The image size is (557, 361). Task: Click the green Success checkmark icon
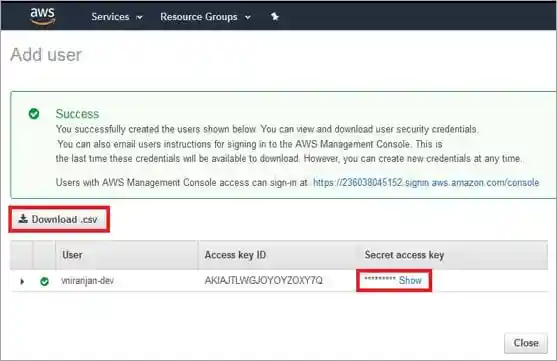pos(34,114)
